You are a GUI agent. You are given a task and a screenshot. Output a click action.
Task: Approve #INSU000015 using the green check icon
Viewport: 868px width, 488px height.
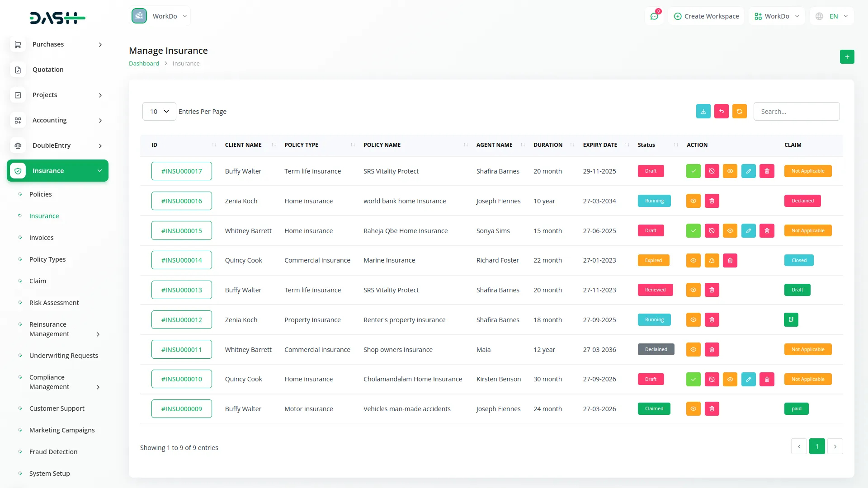(693, 230)
